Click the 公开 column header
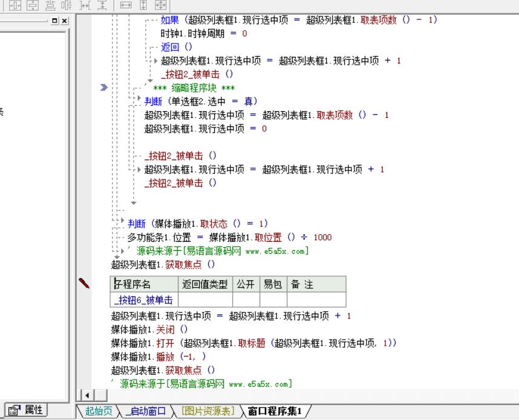The height and width of the screenshot is (420, 519). 246,284
